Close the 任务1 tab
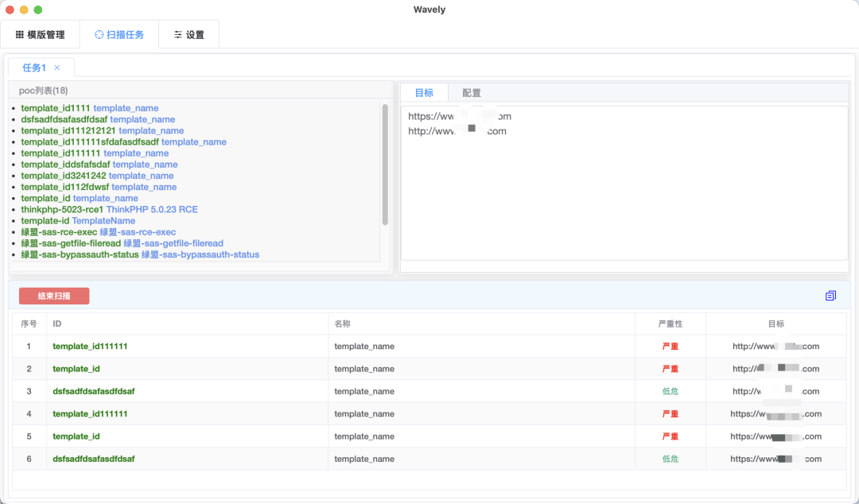This screenshot has width=859, height=504. point(57,68)
